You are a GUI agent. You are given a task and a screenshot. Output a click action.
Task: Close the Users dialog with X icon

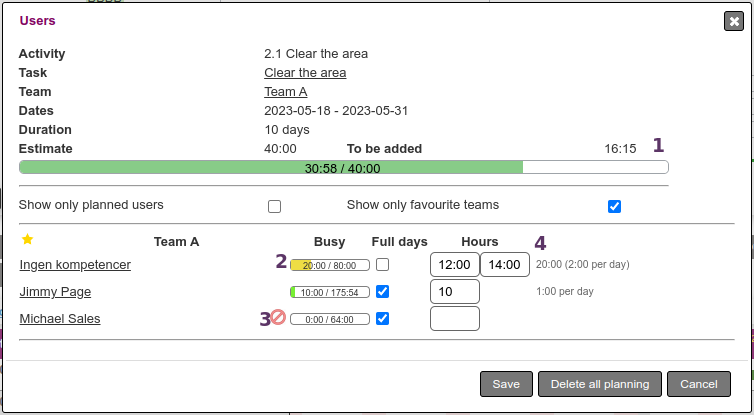tap(734, 21)
